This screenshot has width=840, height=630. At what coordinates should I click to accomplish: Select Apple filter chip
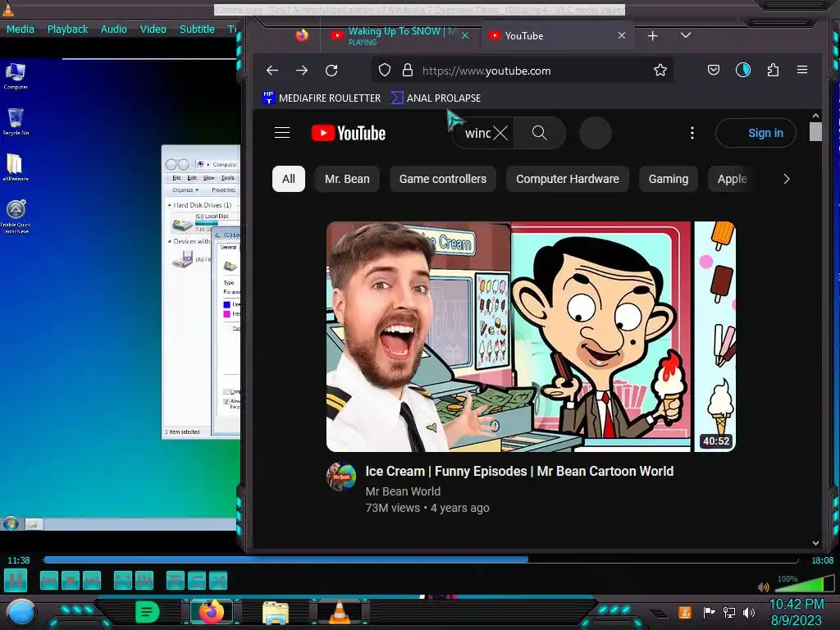[x=732, y=179]
